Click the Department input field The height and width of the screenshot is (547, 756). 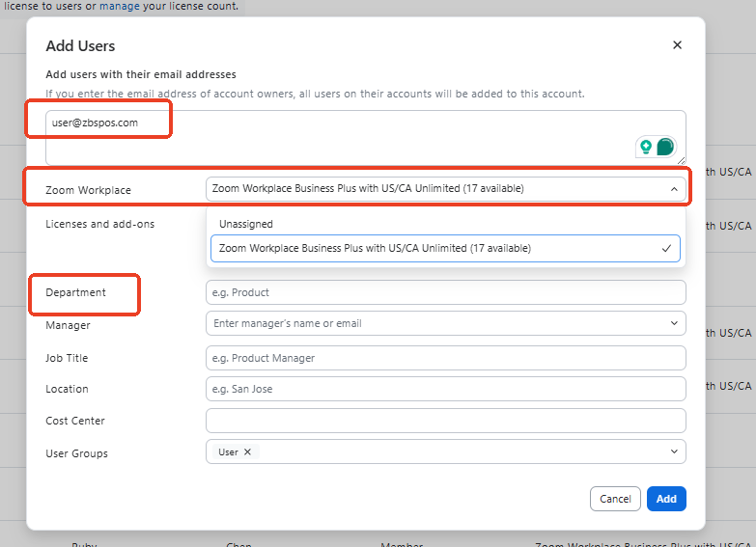tap(445, 292)
